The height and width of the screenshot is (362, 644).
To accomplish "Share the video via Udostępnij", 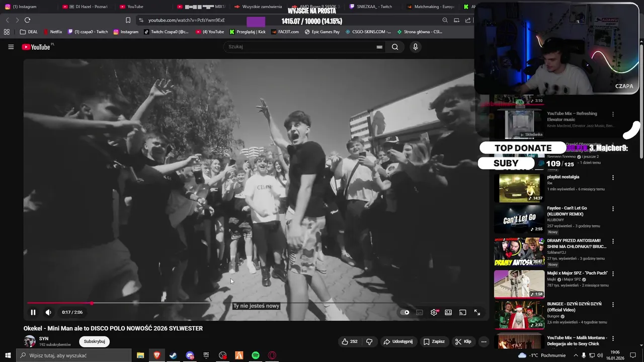I will [398, 341].
